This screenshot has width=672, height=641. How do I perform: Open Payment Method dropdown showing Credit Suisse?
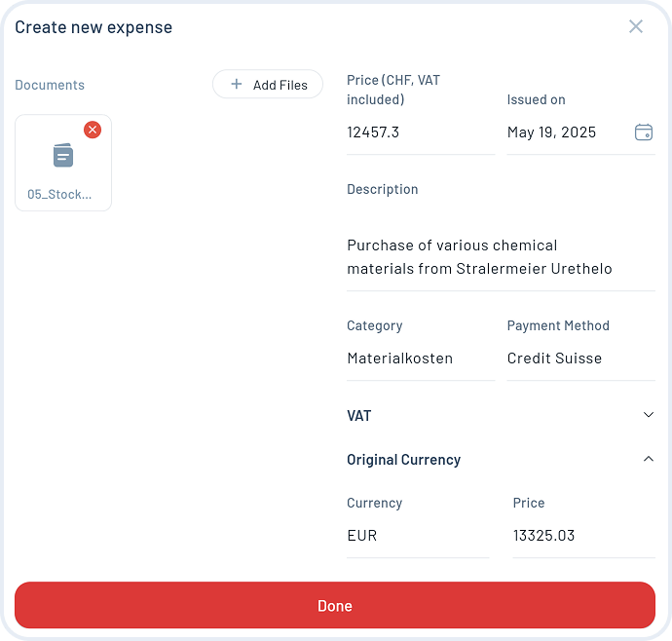click(x=579, y=358)
